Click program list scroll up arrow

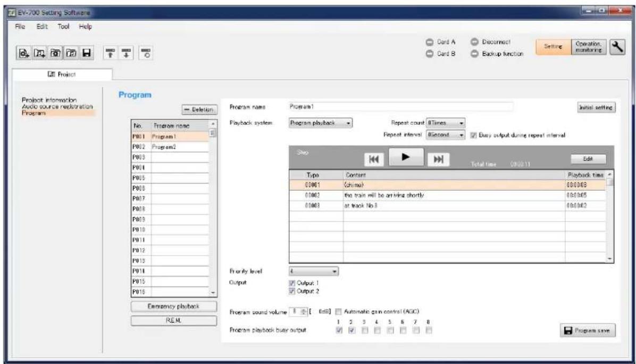click(x=213, y=124)
